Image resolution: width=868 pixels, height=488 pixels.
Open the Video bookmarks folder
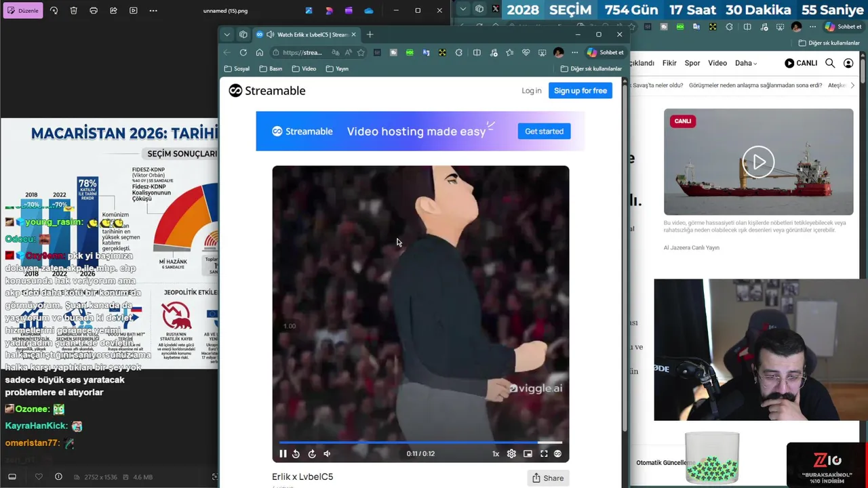[304, 69]
